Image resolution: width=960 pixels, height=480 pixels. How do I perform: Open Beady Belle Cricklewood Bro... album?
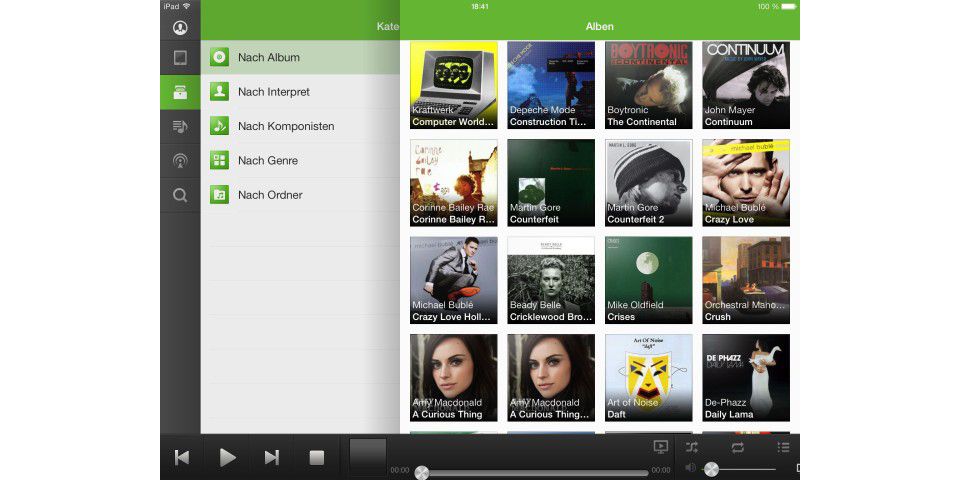[x=551, y=280]
